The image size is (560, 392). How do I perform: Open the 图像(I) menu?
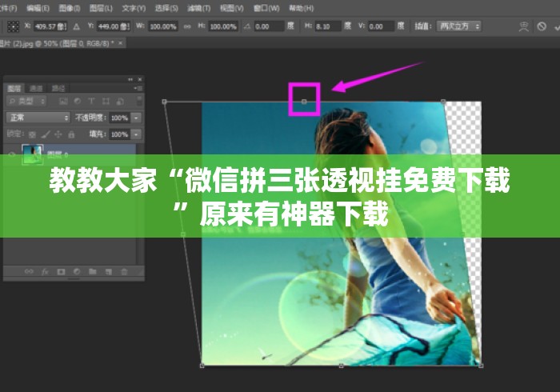coord(70,8)
